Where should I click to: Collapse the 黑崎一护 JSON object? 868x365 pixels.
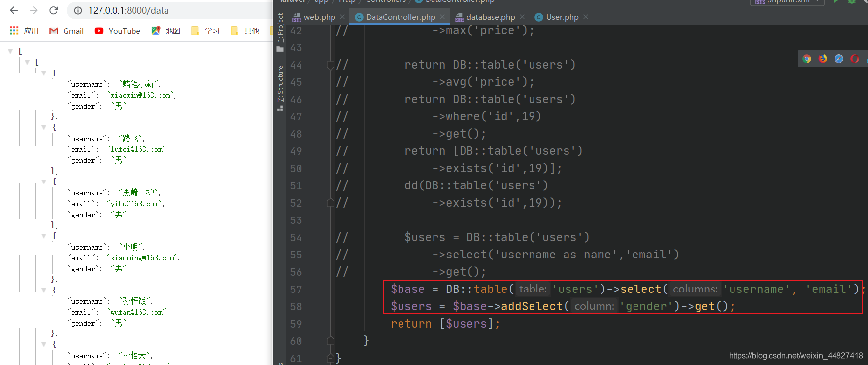pyautogui.click(x=44, y=182)
